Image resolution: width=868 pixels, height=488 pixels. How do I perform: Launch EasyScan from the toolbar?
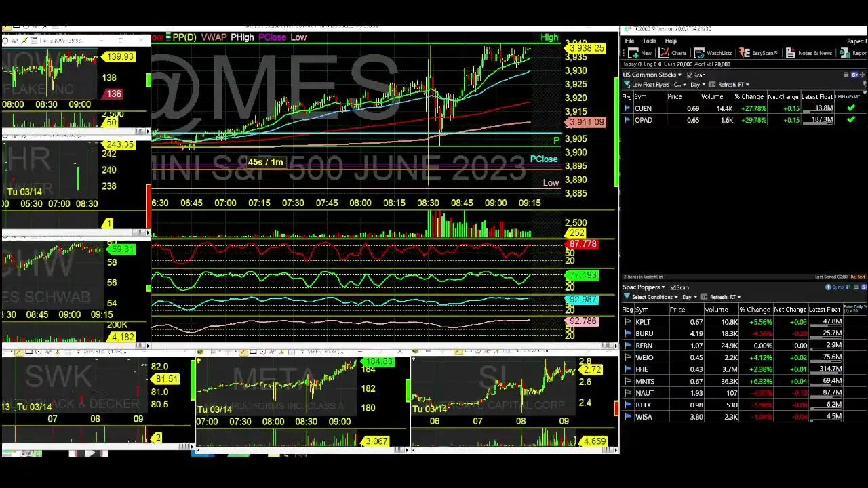tap(758, 53)
